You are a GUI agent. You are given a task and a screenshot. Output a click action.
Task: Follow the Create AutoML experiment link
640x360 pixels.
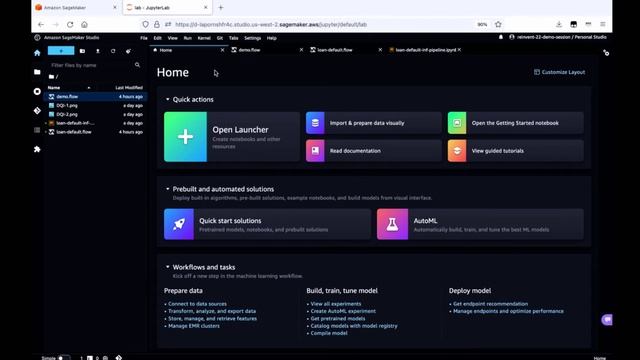[343, 311]
